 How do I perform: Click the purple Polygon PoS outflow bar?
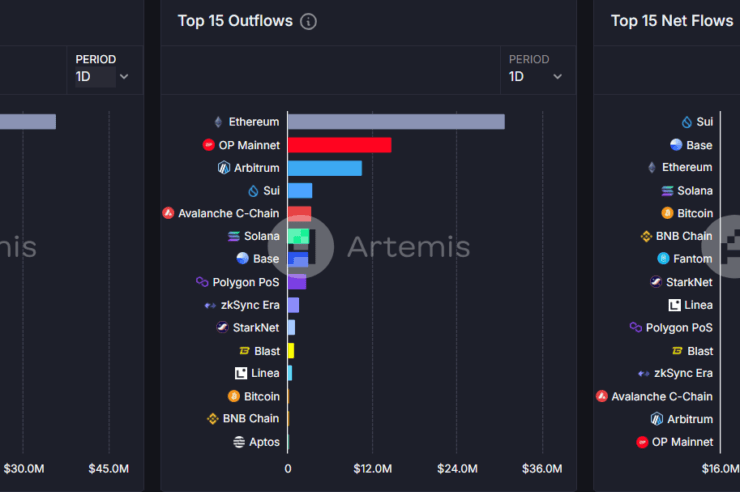click(x=297, y=282)
